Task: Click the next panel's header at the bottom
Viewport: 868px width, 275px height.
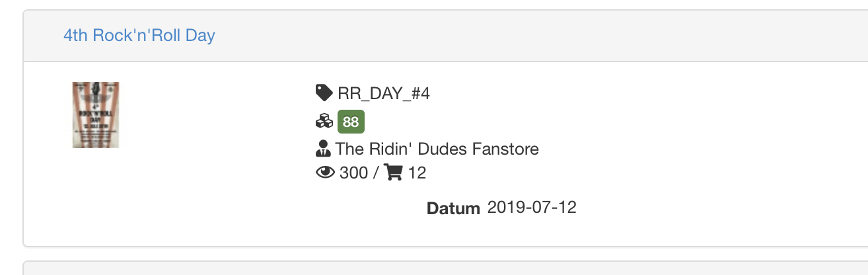Action: tap(443, 268)
